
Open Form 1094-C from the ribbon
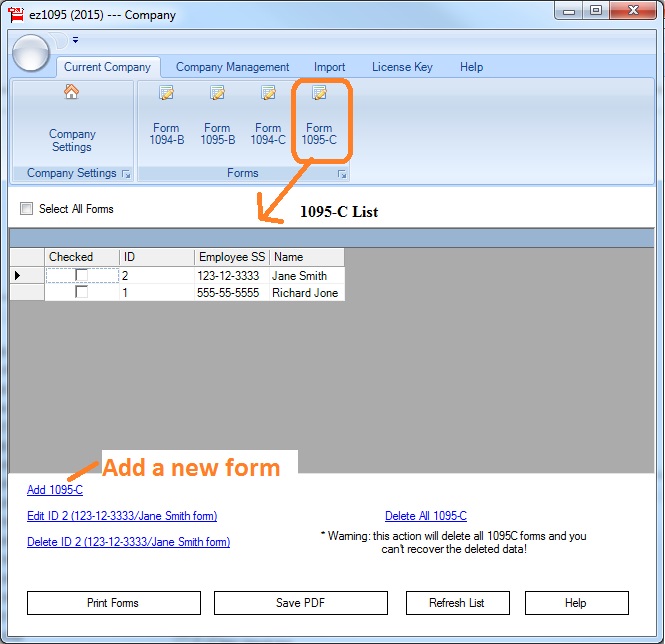coord(268,120)
